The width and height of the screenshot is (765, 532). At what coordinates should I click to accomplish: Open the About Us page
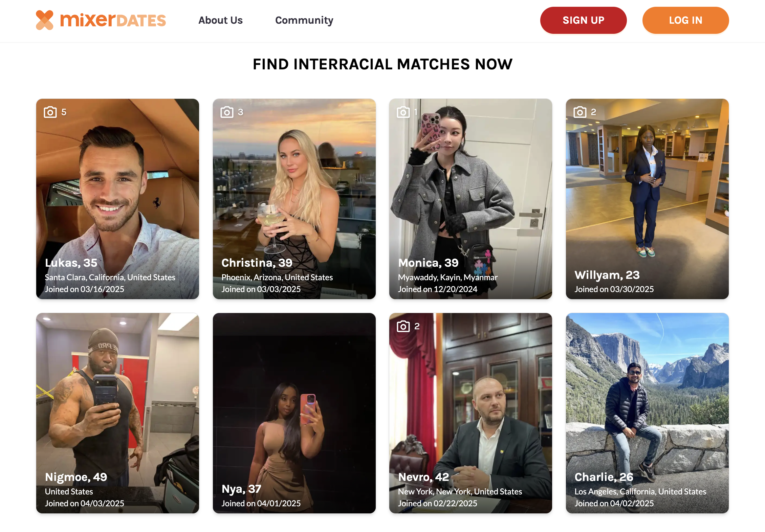(x=220, y=20)
